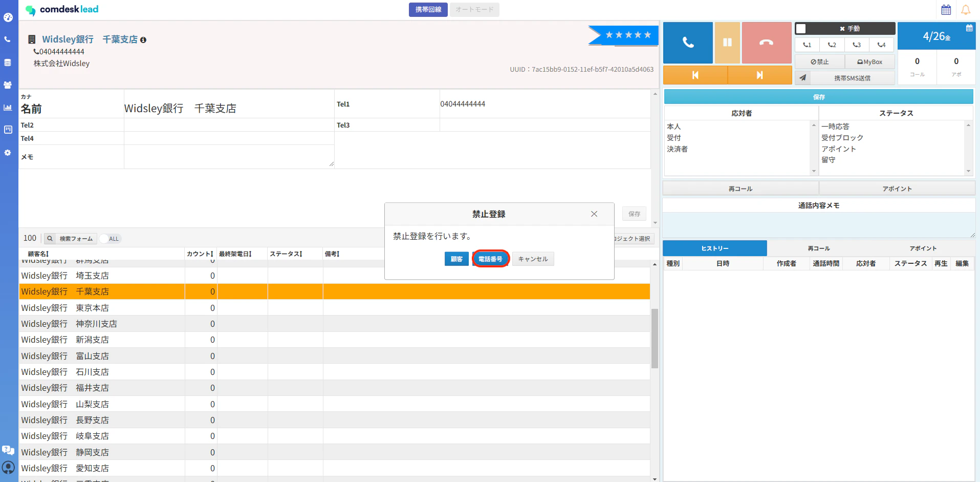Dial Tel2 using phone button 2

(x=832, y=45)
